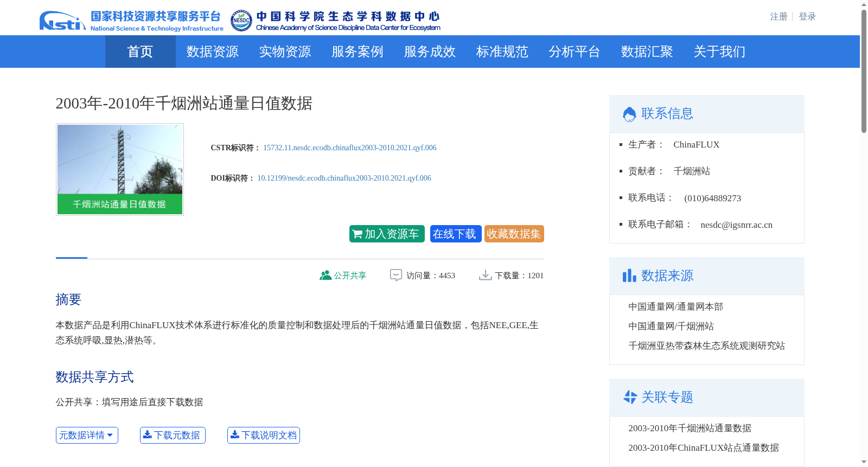Click the 下载量：1201 text
The width and height of the screenshot is (868, 467).
519,276
